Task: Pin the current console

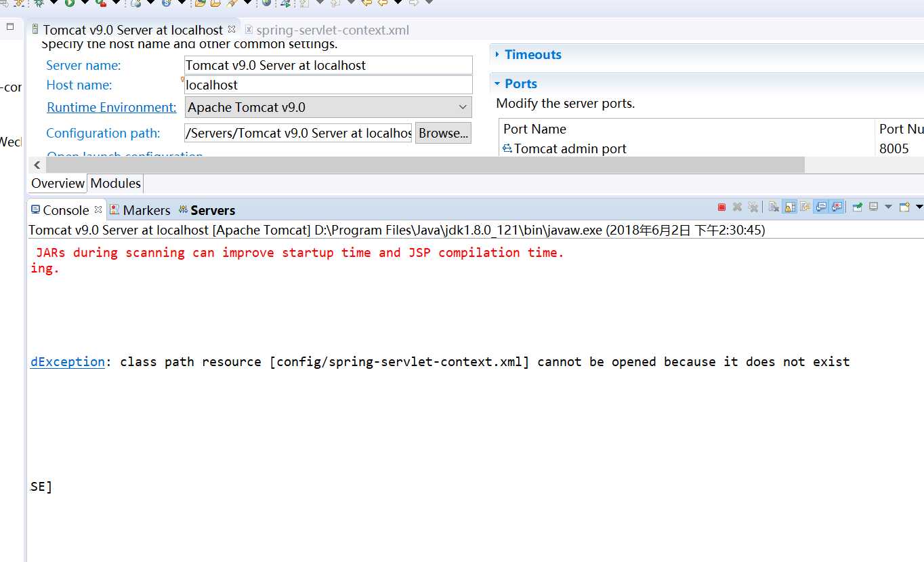Action: 857,207
